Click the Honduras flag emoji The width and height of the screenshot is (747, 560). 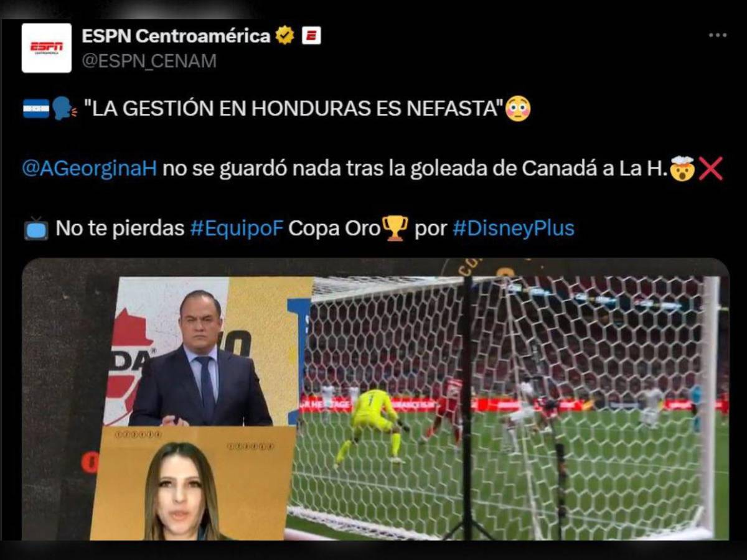coord(36,110)
